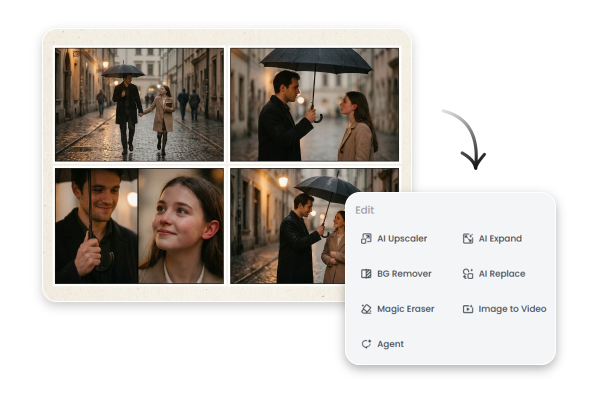Launch the Agent text entry

click(x=390, y=344)
